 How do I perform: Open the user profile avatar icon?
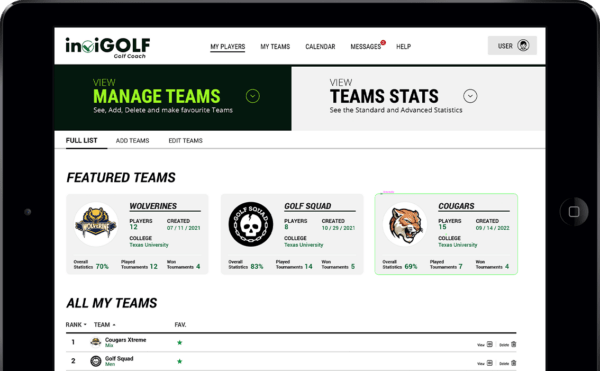coord(523,46)
